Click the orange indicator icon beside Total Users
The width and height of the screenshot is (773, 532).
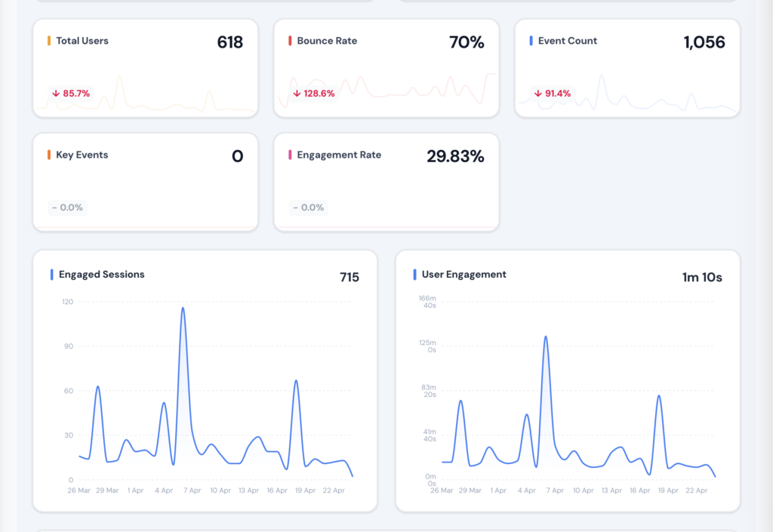pyautogui.click(x=49, y=41)
